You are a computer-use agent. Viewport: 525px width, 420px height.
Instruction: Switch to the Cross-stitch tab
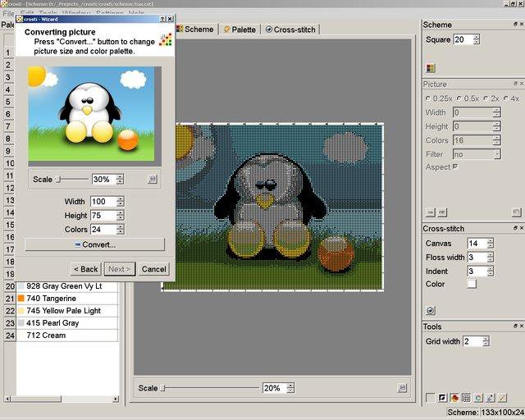pyautogui.click(x=290, y=30)
